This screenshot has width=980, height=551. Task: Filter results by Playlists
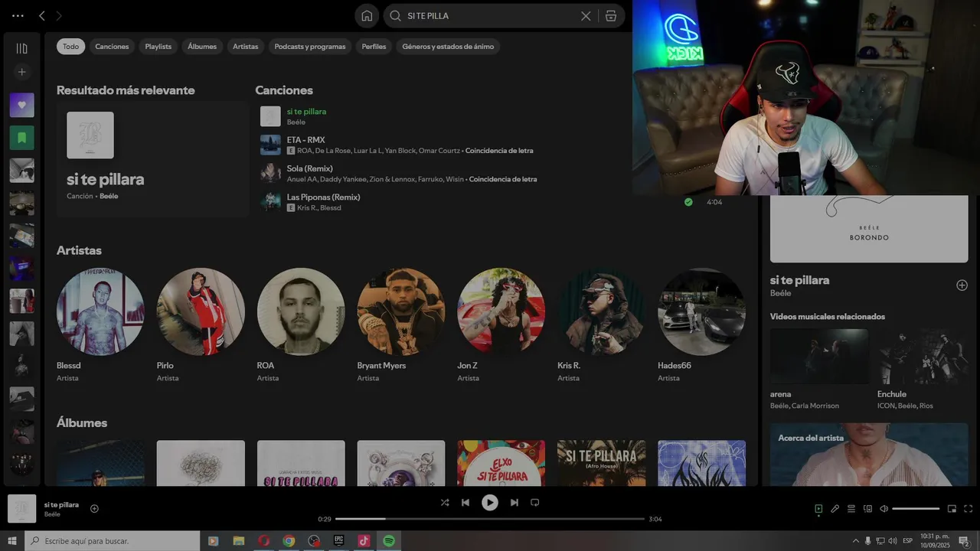tap(158, 47)
